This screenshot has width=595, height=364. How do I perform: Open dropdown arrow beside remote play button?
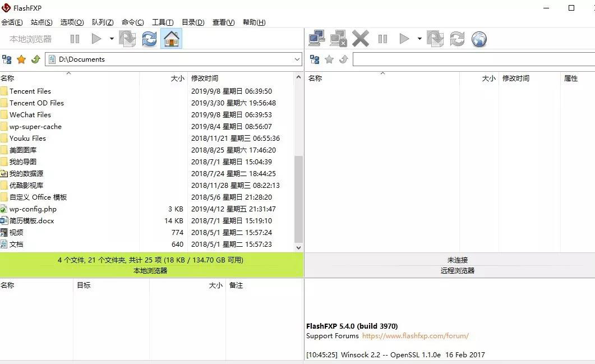(x=419, y=39)
